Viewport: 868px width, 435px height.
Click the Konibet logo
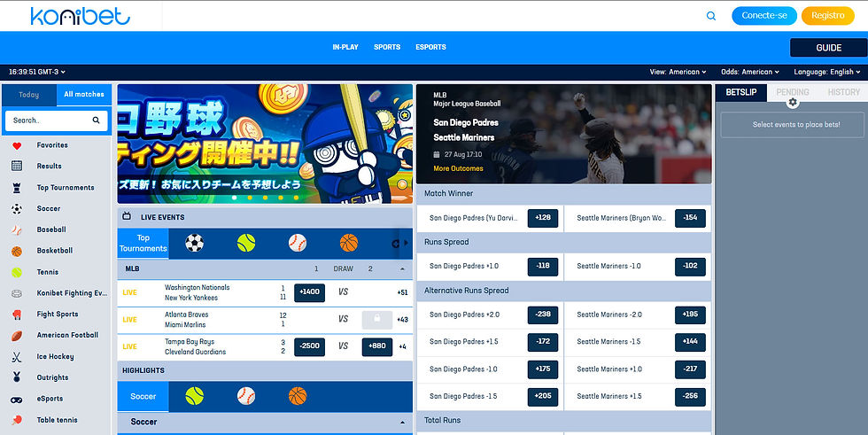pos(81,17)
